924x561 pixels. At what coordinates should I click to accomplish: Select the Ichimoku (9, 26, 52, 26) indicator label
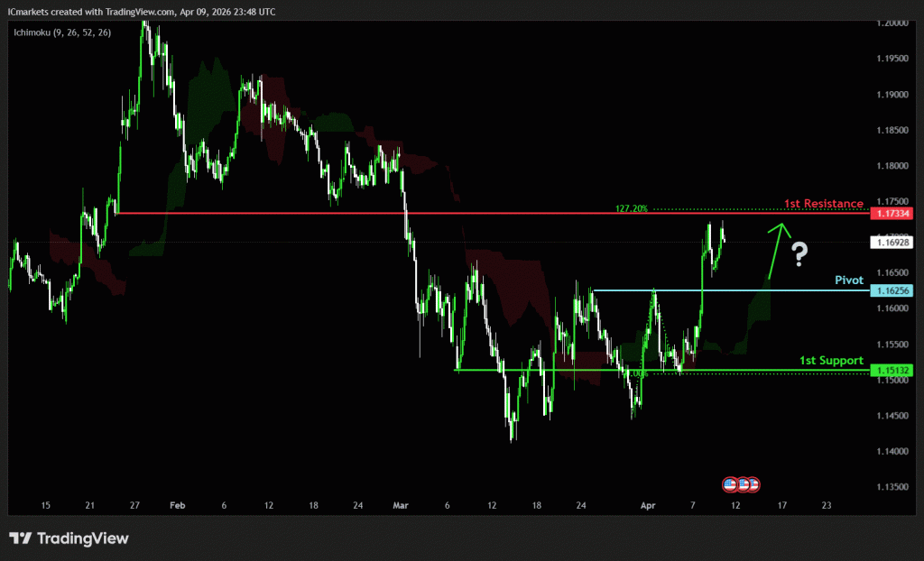60,32
